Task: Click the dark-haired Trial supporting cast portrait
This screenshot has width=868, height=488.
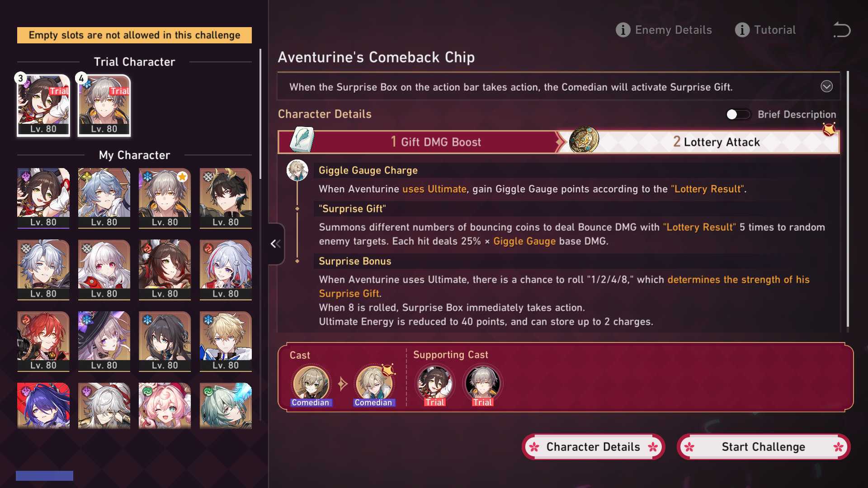Action: [434, 385]
